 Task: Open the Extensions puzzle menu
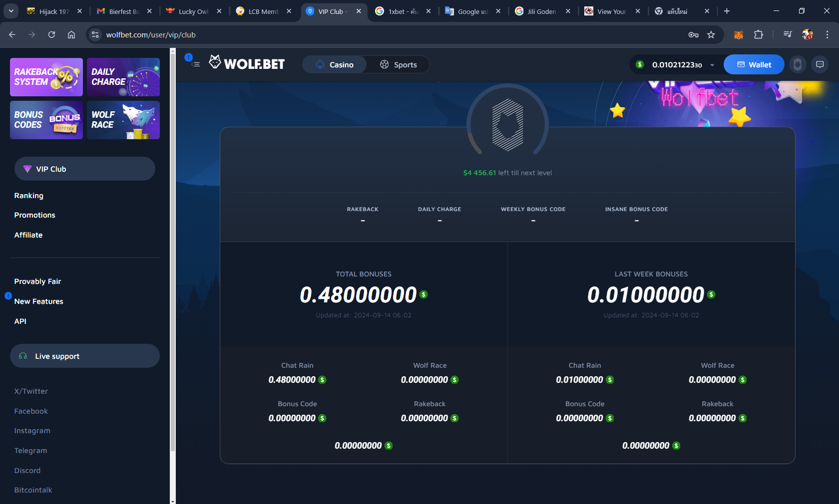coord(759,34)
